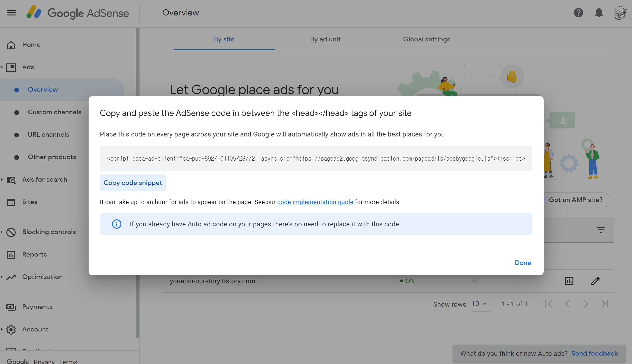The width and height of the screenshot is (632, 364).
Task: Select Overview in the sidebar
Action: click(x=62, y=89)
